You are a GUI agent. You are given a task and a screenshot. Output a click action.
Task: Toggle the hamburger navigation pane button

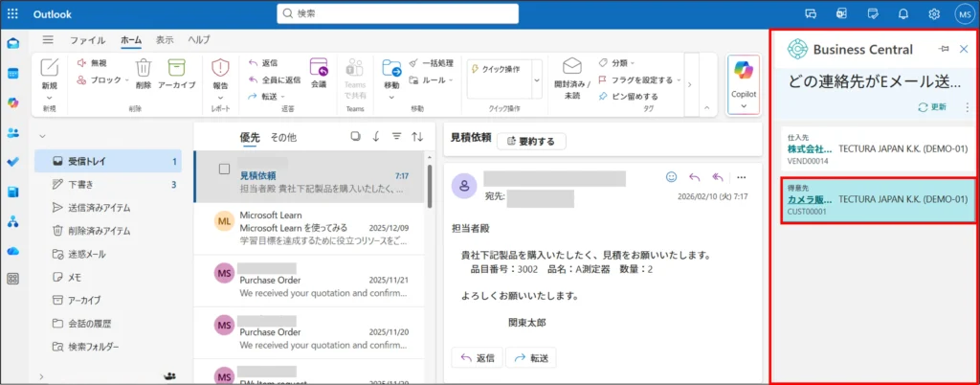[48, 40]
